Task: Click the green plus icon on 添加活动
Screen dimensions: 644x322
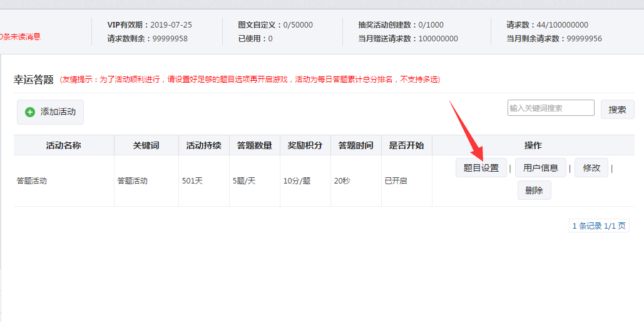Action: [30, 112]
